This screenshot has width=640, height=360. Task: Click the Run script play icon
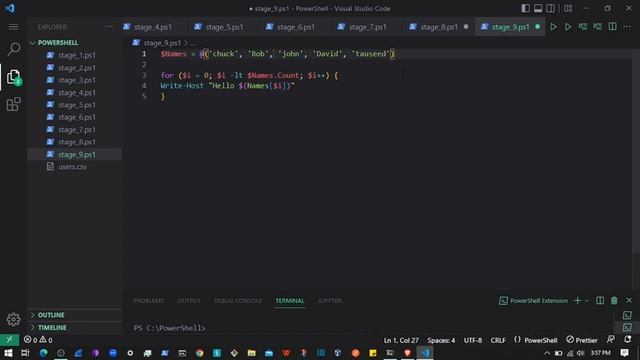click(x=553, y=27)
